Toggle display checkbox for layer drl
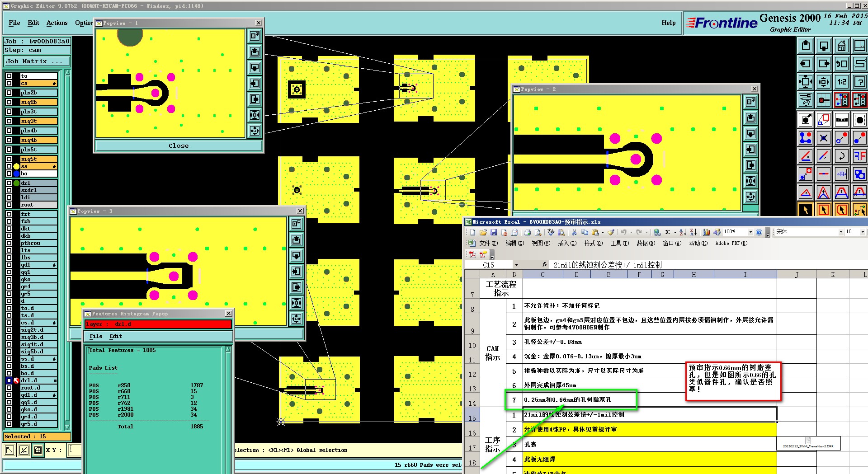The height and width of the screenshot is (474, 868). tap(9, 183)
